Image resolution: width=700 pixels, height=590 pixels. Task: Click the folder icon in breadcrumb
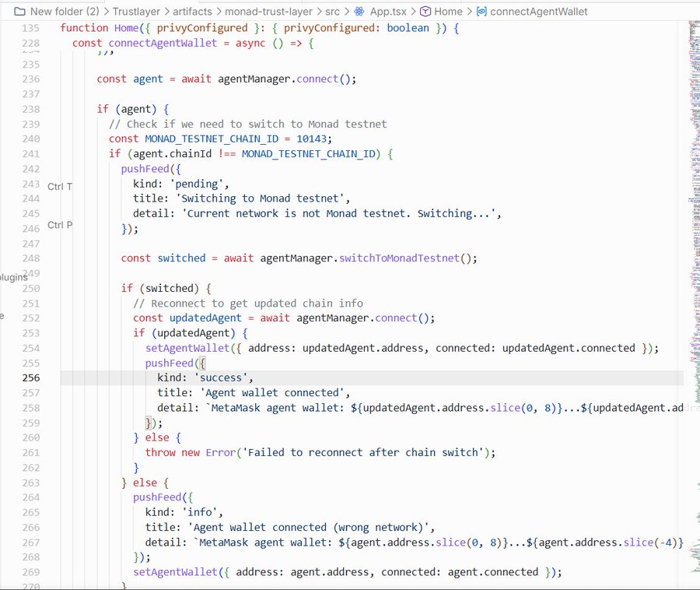[19, 12]
